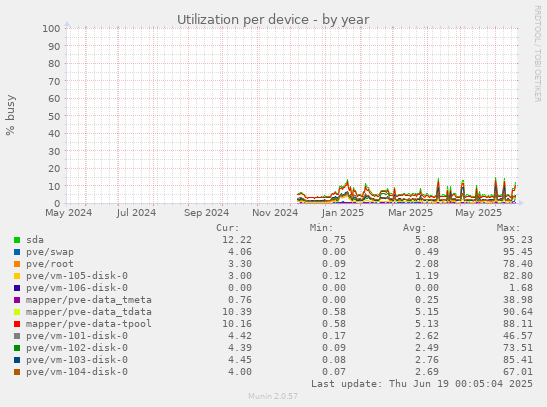Viewport: 547px width, 407px height.
Task: Click pve/vm-102-disk-0 max value 73.51
Action: click(x=518, y=348)
